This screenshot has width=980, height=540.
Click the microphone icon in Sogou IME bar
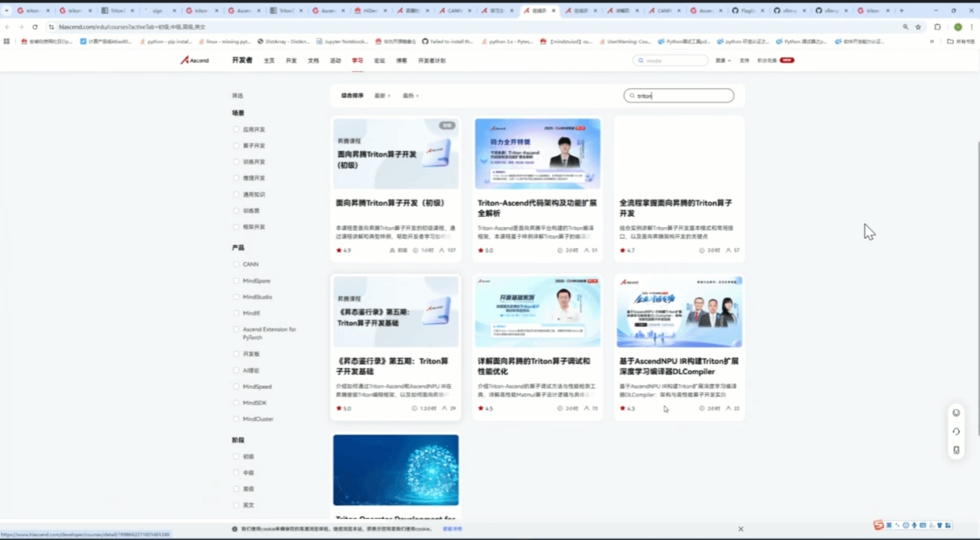(914, 525)
